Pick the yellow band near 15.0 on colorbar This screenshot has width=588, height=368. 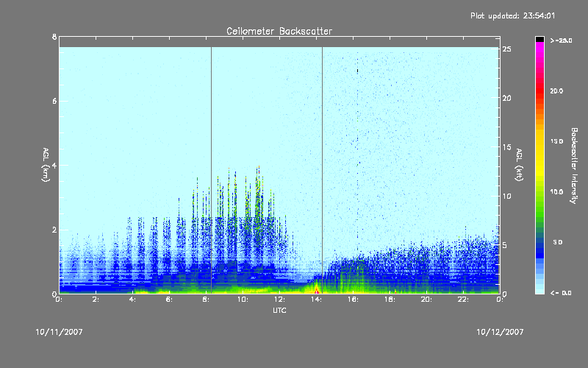point(539,141)
